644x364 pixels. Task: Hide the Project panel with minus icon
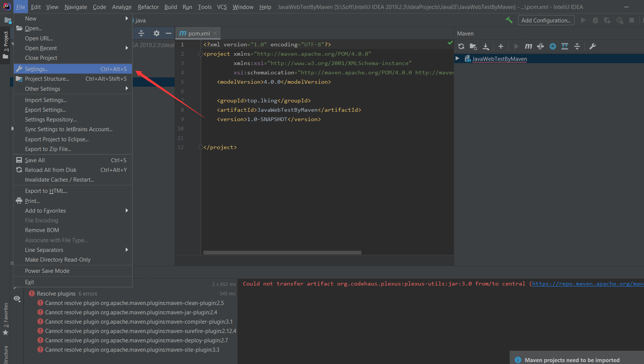[x=169, y=33]
